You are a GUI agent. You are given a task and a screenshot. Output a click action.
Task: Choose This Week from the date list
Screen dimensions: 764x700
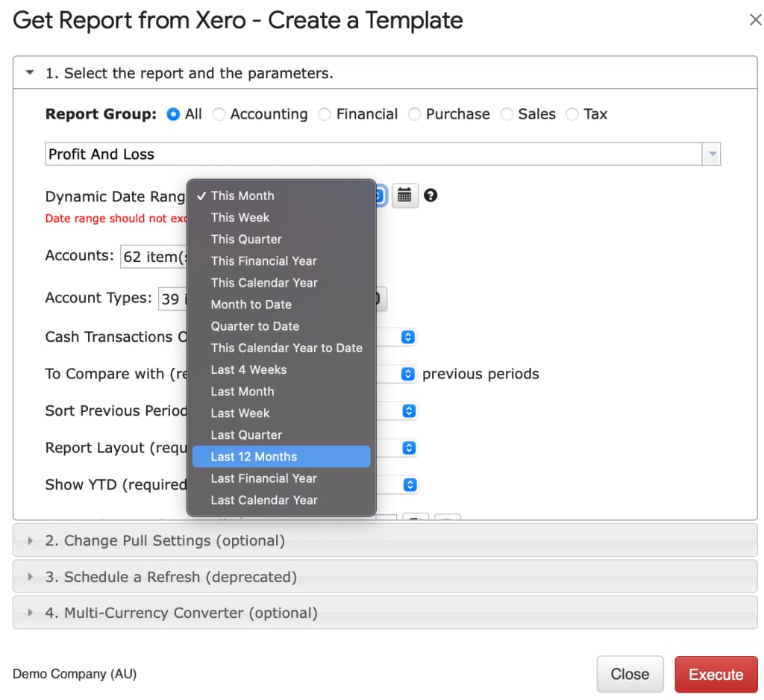click(281, 217)
